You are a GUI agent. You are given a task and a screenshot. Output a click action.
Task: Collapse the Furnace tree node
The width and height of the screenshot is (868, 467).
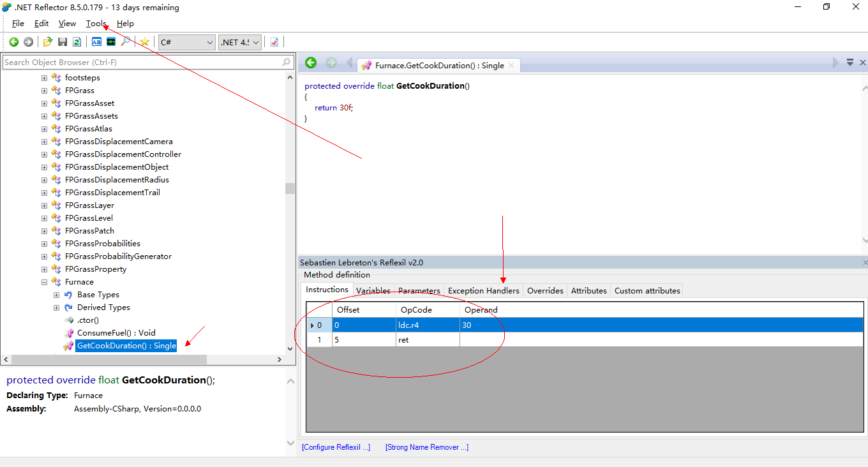tap(44, 282)
